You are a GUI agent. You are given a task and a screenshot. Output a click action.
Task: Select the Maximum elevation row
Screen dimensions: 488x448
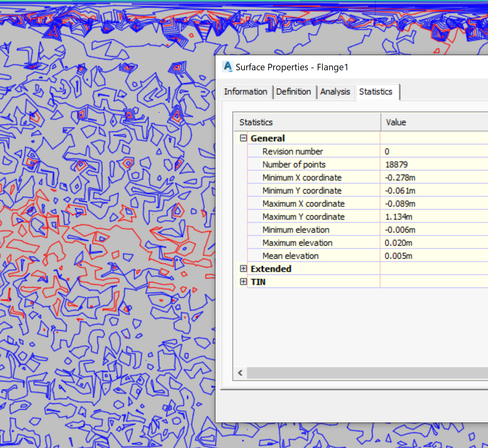pyautogui.click(x=368, y=243)
